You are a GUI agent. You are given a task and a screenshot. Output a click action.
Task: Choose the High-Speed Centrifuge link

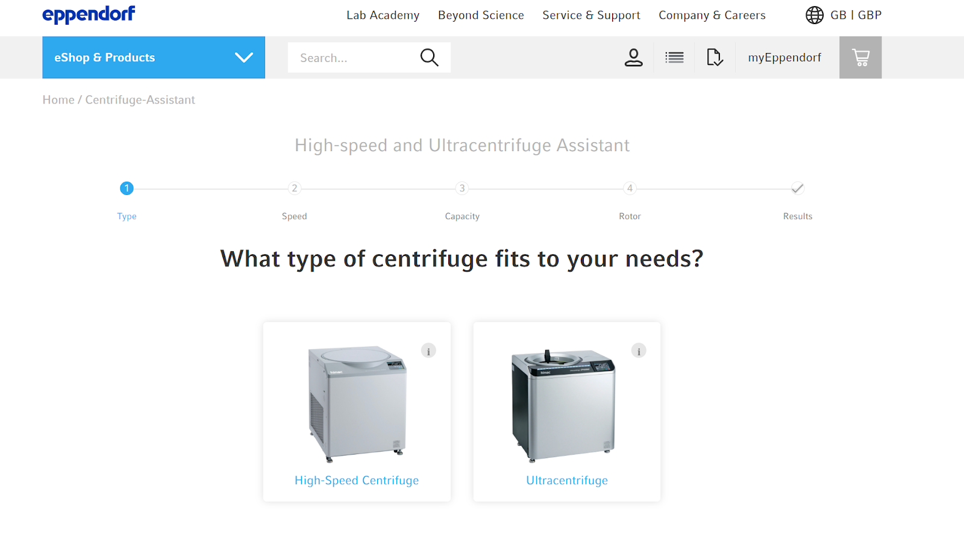(x=357, y=481)
